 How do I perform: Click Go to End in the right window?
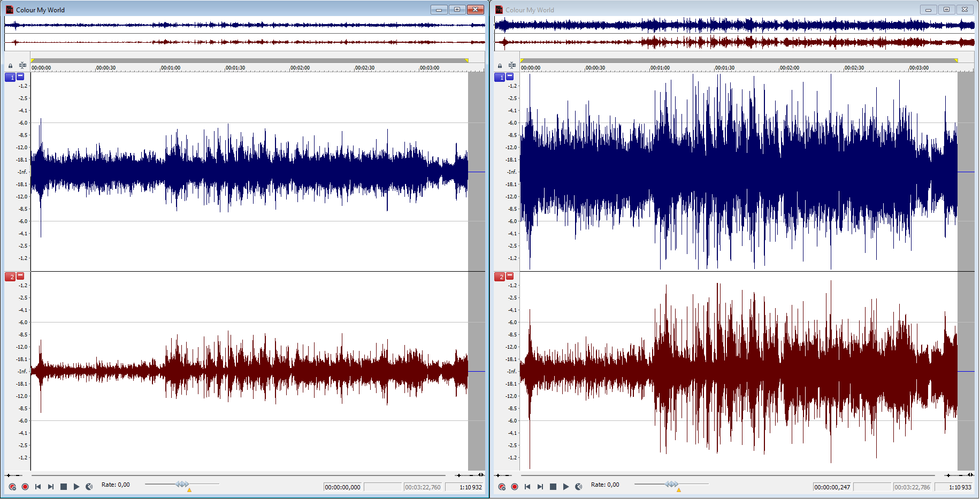point(540,487)
